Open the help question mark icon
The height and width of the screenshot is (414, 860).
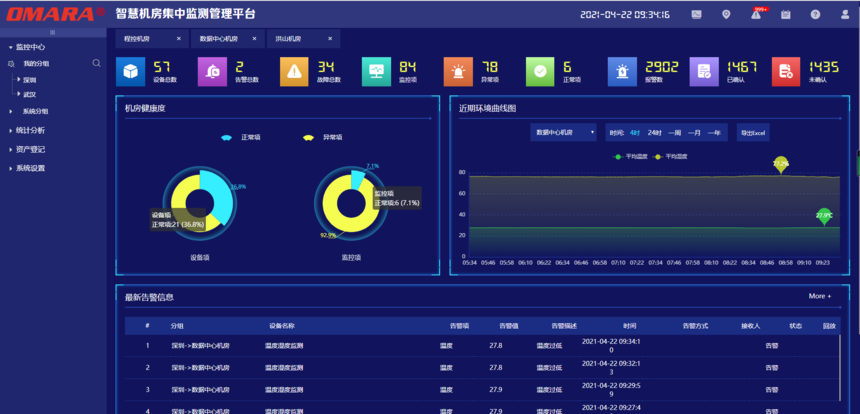coord(815,14)
